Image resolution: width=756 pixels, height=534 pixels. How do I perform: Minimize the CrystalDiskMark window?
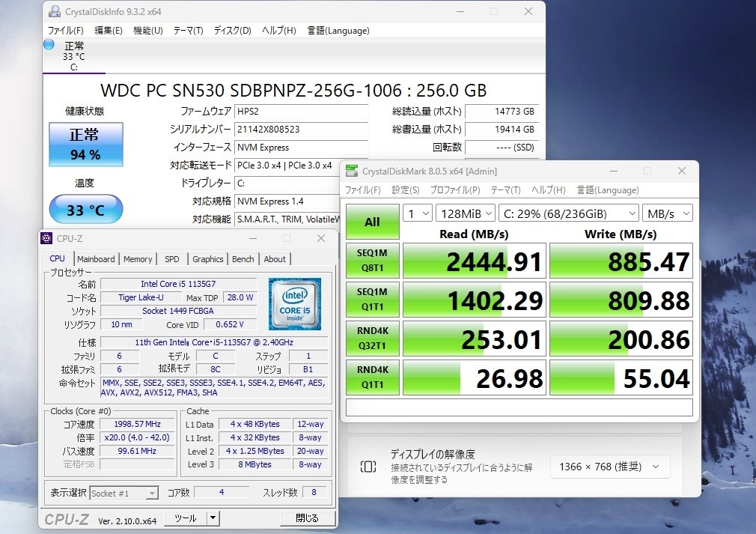[x=614, y=171]
